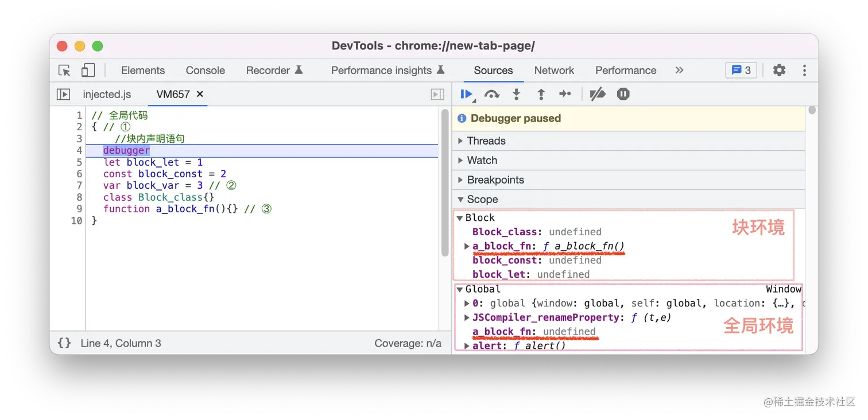The width and height of the screenshot is (868, 420).
Task: Click line number 4 in the gutter
Action: pos(79,150)
